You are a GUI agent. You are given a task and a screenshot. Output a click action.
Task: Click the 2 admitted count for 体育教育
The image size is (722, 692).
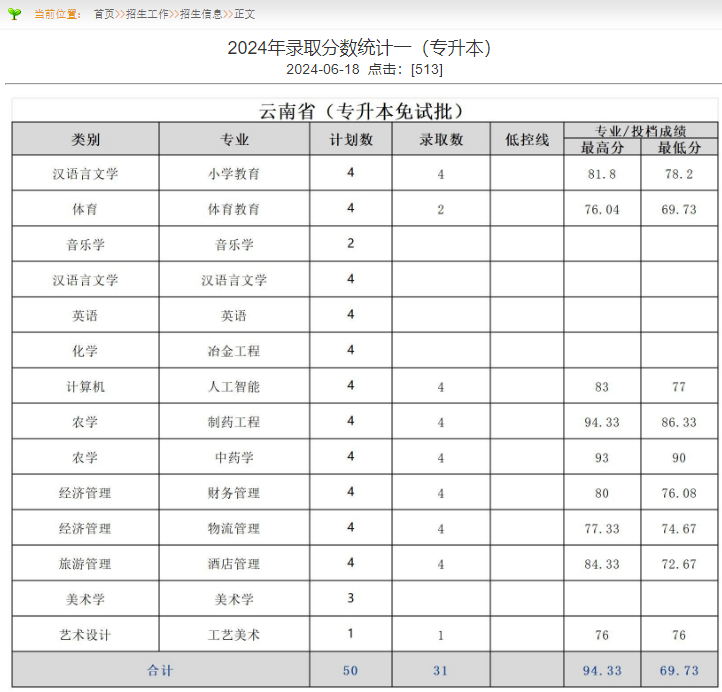point(441,209)
